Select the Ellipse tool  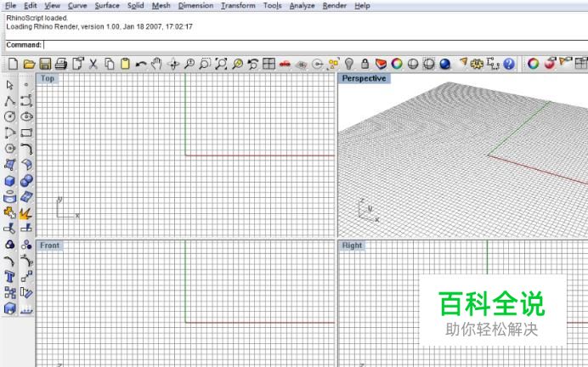pyautogui.click(x=26, y=116)
